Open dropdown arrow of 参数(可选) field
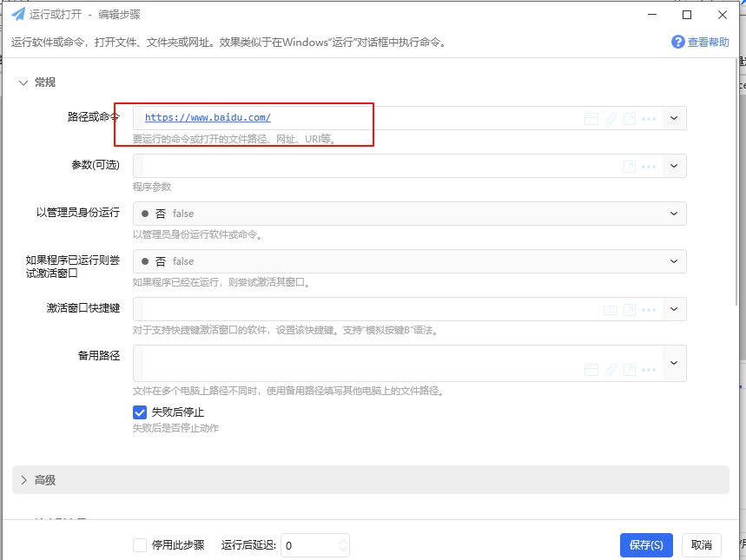The height and width of the screenshot is (560, 746). click(674, 166)
